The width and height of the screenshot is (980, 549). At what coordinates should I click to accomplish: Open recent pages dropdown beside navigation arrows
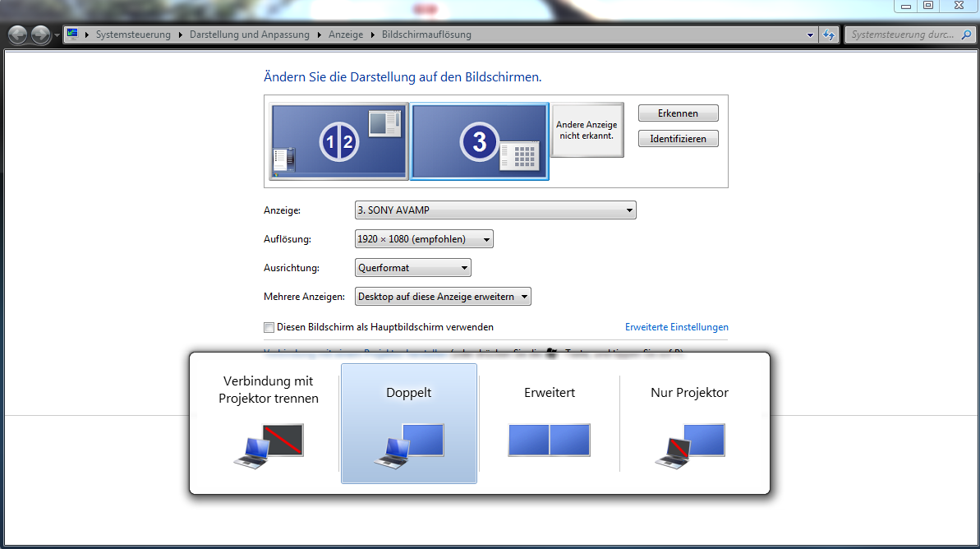[x=57, y=35]
